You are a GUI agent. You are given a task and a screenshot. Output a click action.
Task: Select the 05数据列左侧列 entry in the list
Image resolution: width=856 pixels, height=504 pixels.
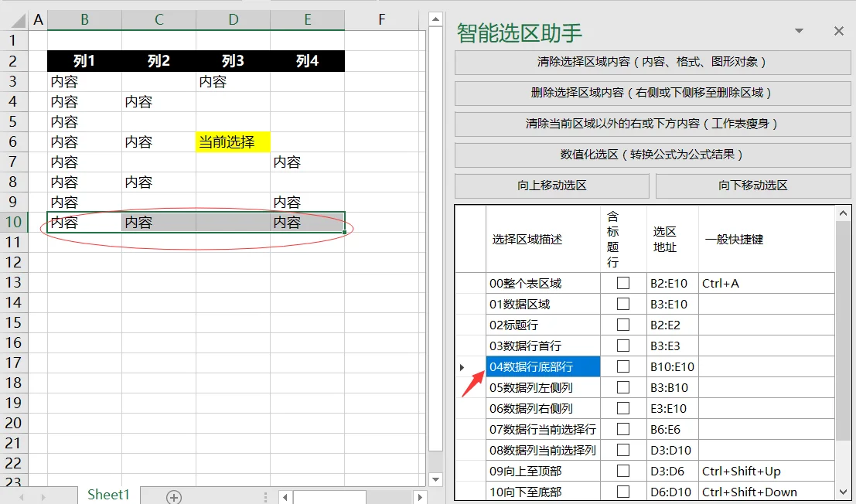click(x=543, y=387)
